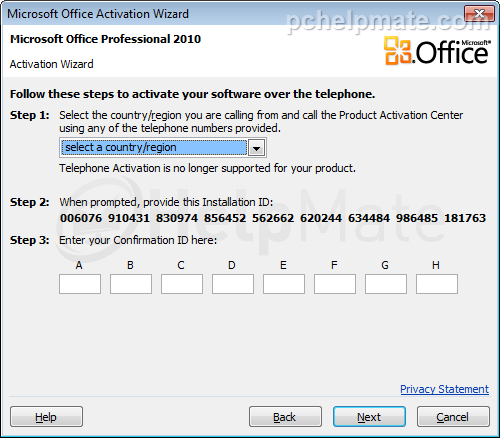Focus Confirmation ID field H
The image size is (500, 438).
[437, 284]
